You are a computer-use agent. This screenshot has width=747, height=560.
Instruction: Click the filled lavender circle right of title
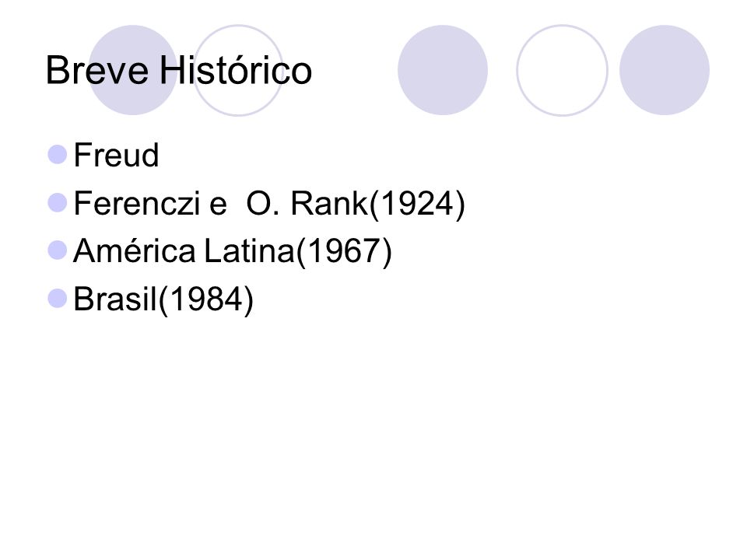click(443, 70)
